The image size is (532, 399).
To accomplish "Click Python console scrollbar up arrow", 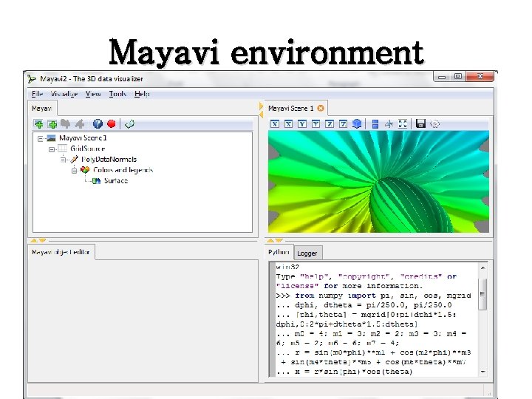I will pos(482,267).
